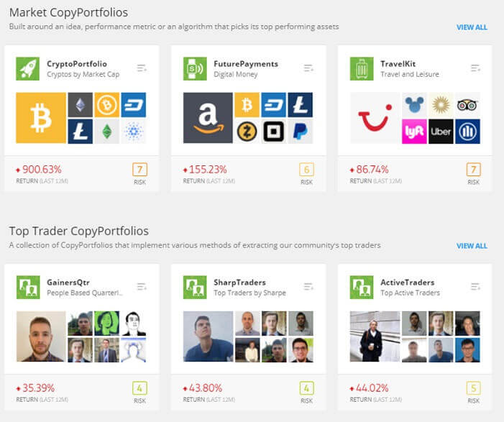Image resolution: width=504 pixels, height=422 pixels.
Task: View all Market CopyPortfolios
Action: click(x=472, y=27)
